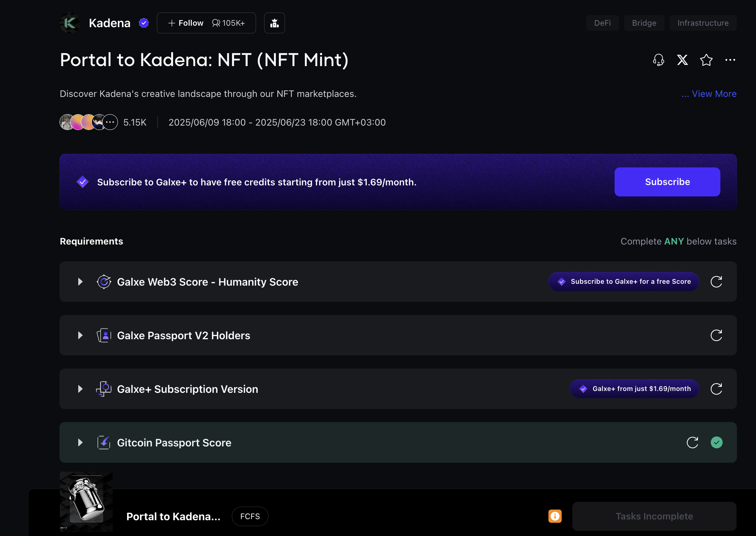Expand Galxe Web3 Score - Humanity Score row
756x536 pixels.
[x=80, y=282]
